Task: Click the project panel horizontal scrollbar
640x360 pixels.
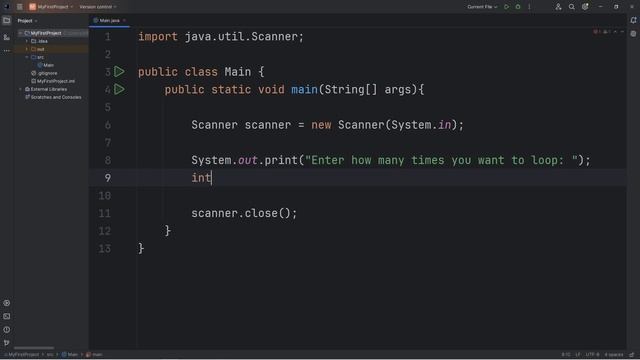Action: (34, 348)
